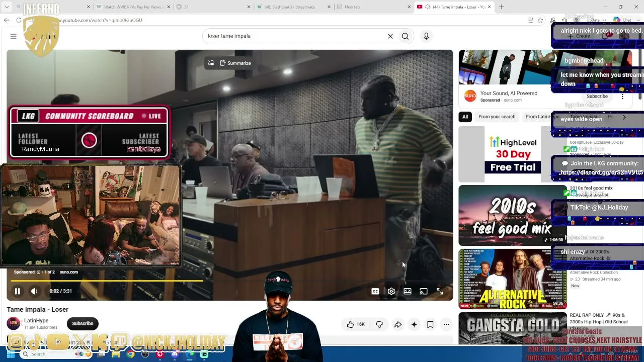Open the Suno ad options menu
644x362 pixels.
[x=622, y=97]
